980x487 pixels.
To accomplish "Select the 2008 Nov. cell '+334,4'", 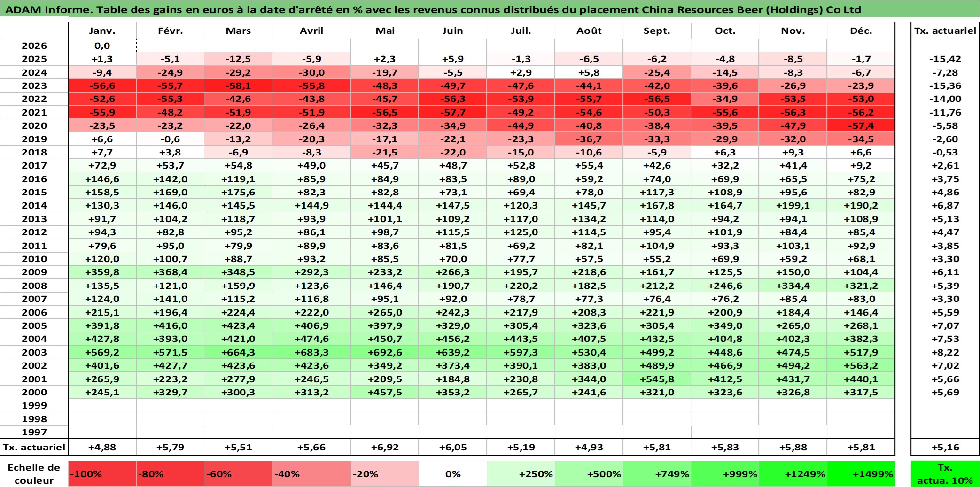I will click(793, 286).
